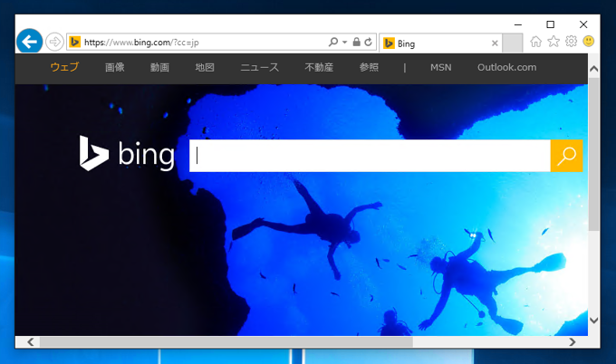The width and height of the screenshot is (616, 364).
Task: Click the Bing favicon in address bar
Action: 74,42
